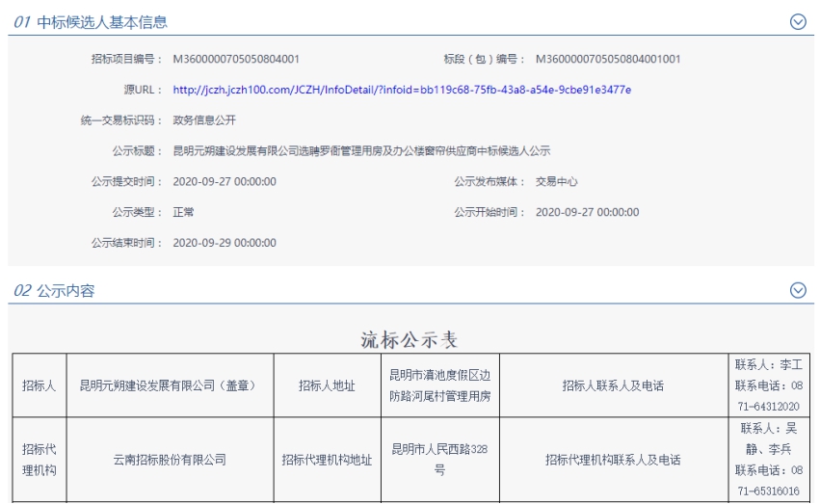Click the 政务信息公开 identifier text
The height and width of the screenshot is (504, 820).
click(x=203, y=120)
